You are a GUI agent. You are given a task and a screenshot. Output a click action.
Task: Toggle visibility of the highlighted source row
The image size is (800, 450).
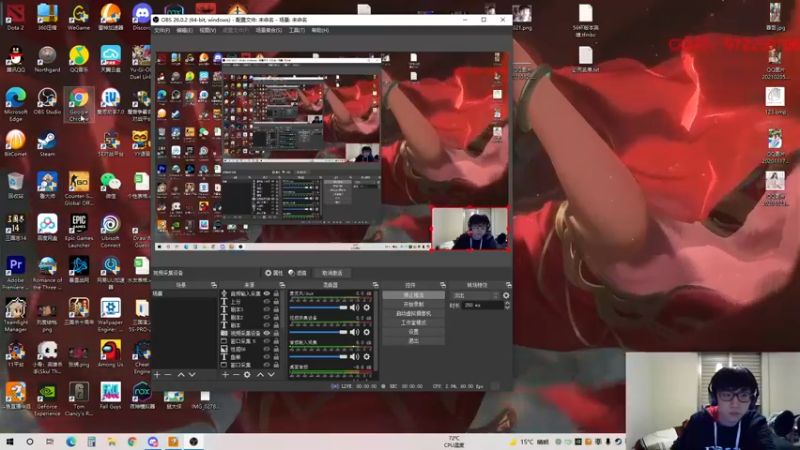point(266,333)
